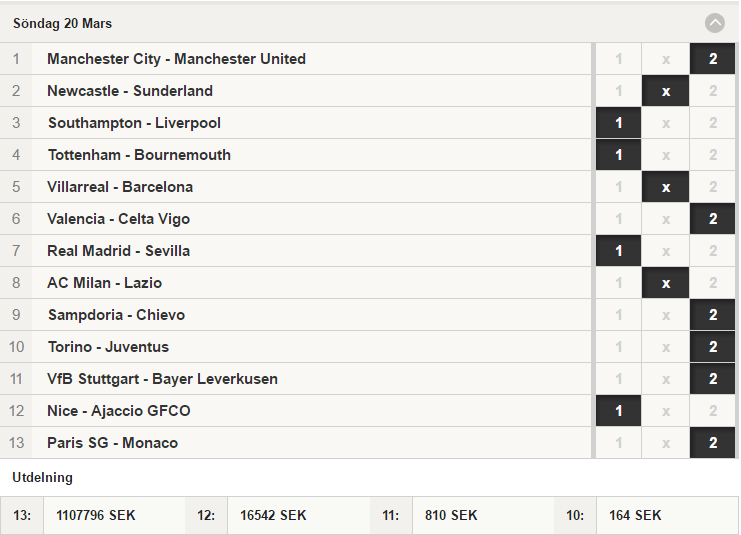The height and width of the screenshot is (535, 741).
Task: Select x for Real Madrid - Sevilla
Action: [x=666, y=251]
